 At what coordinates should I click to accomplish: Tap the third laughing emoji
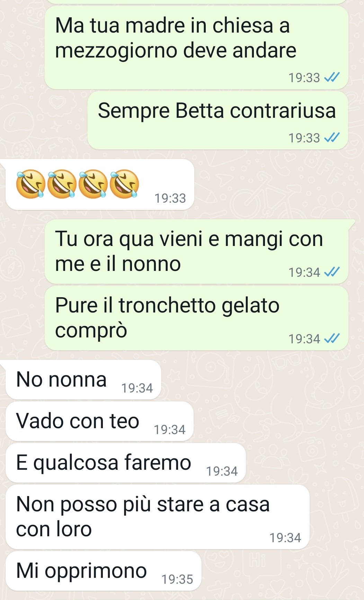[x=93, y=184]
